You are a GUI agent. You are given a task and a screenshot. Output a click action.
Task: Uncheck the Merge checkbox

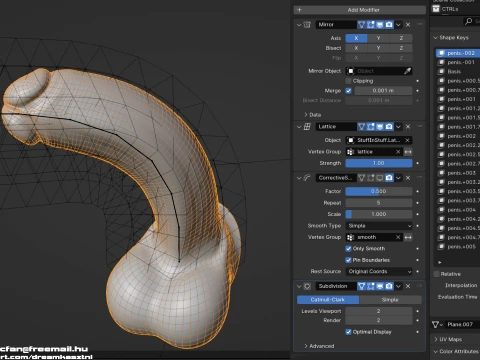tap(349, 91)
